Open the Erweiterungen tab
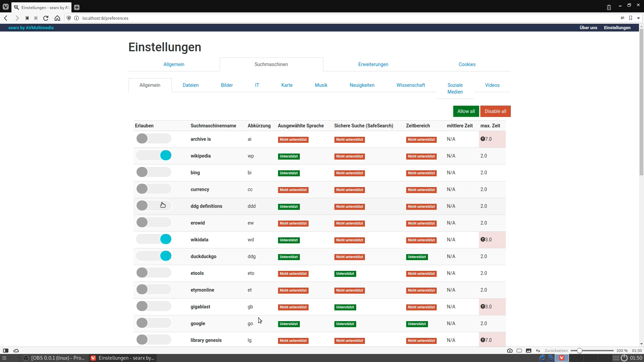644x362 pixels. pos(373,64)
